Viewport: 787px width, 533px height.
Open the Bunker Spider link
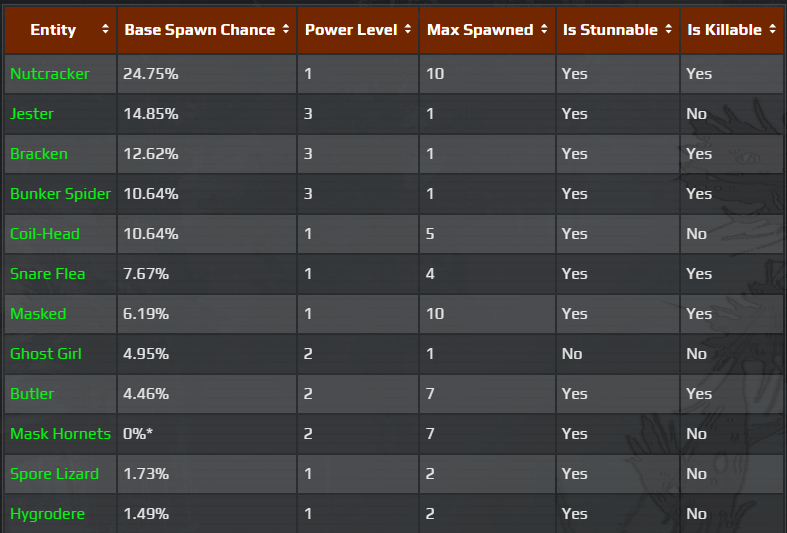(60, 194)
